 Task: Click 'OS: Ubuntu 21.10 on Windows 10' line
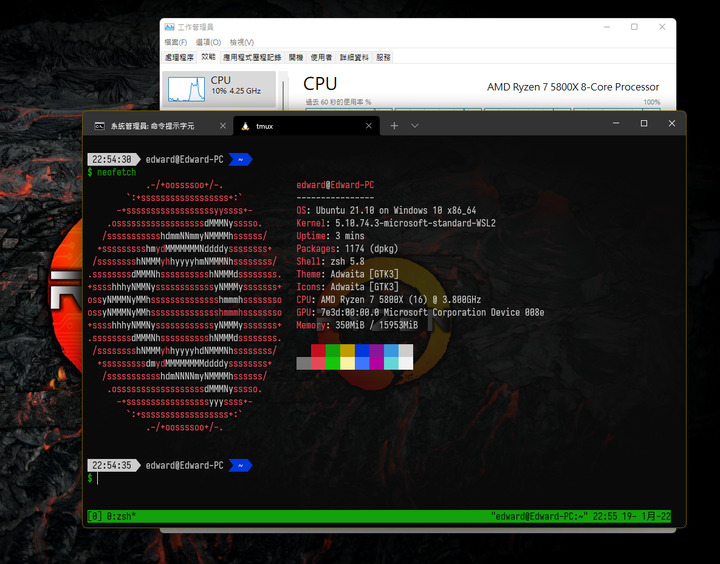coord(386,210)
